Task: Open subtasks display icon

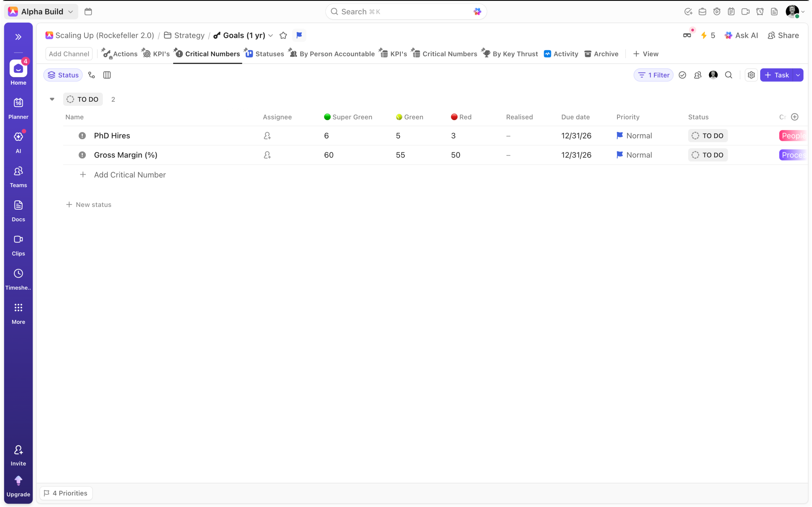Action: tap(92, 75)
